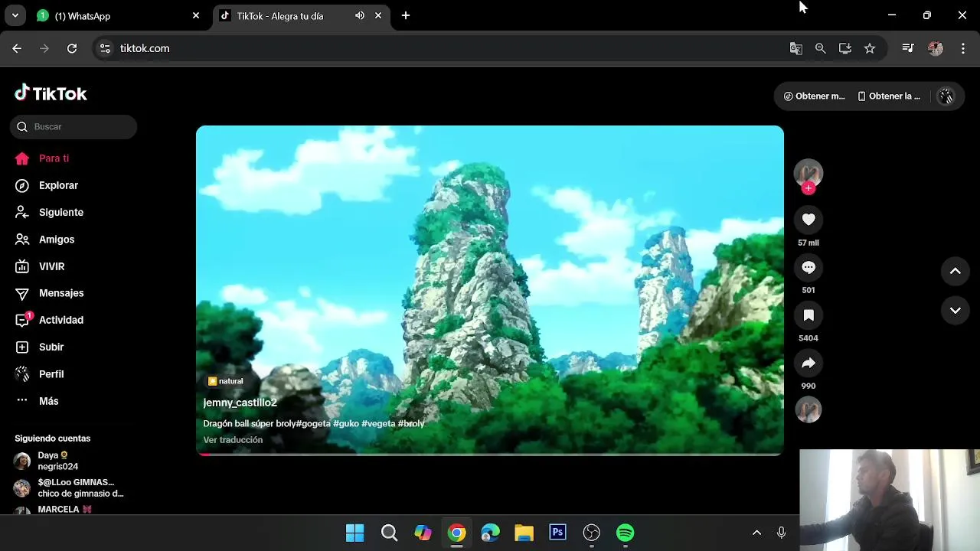The image size is (980, 551).
Task: Open the media control icon in Chrome toolbar
Action: [x=908, y=48]
